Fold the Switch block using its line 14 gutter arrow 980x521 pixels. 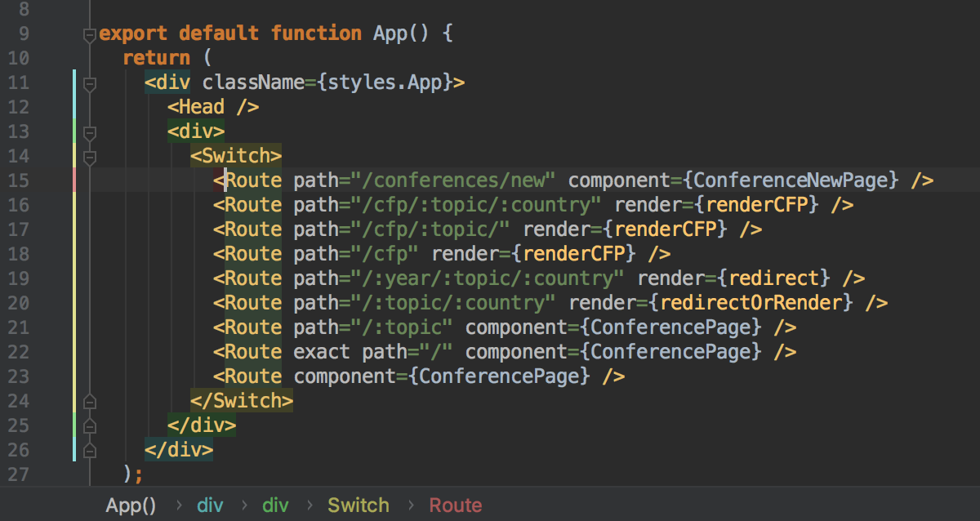click(90, 157)
